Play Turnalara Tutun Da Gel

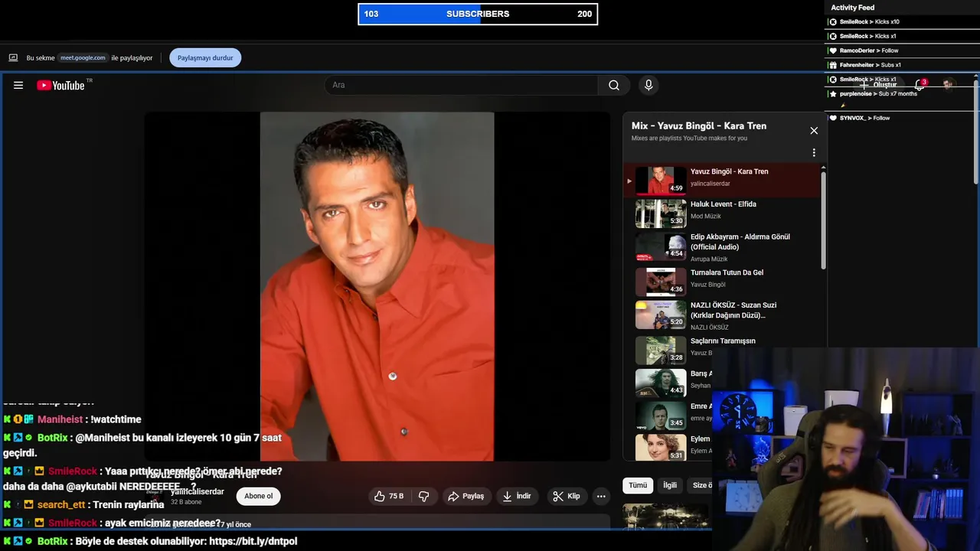[x=721, y=280]
